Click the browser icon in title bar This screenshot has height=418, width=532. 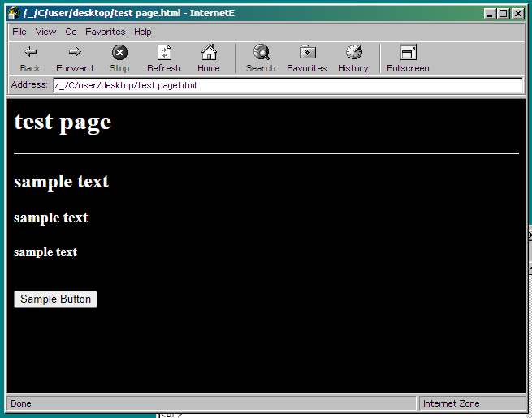point(15,14)
